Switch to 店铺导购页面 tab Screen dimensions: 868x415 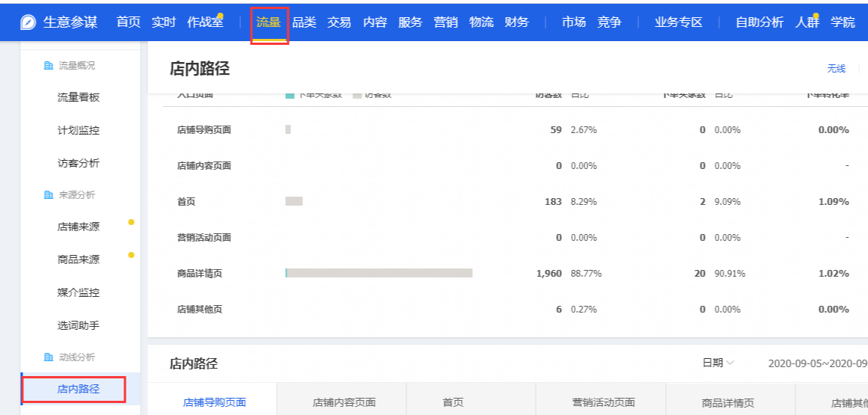tap(215, 402)
